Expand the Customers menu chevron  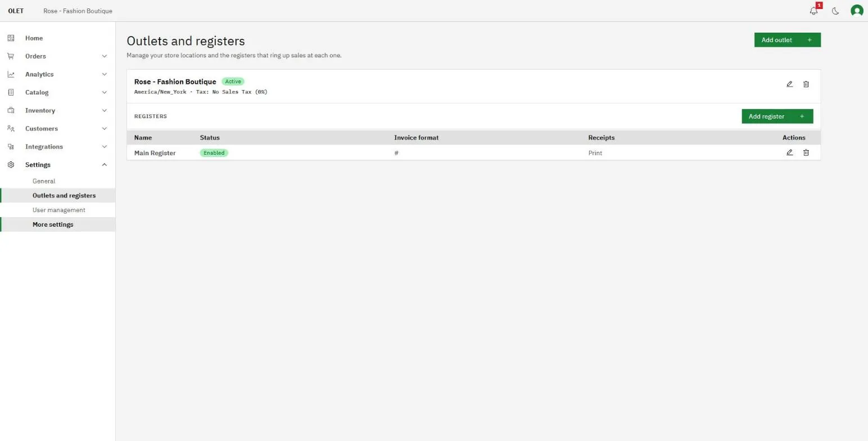point(104,128)
